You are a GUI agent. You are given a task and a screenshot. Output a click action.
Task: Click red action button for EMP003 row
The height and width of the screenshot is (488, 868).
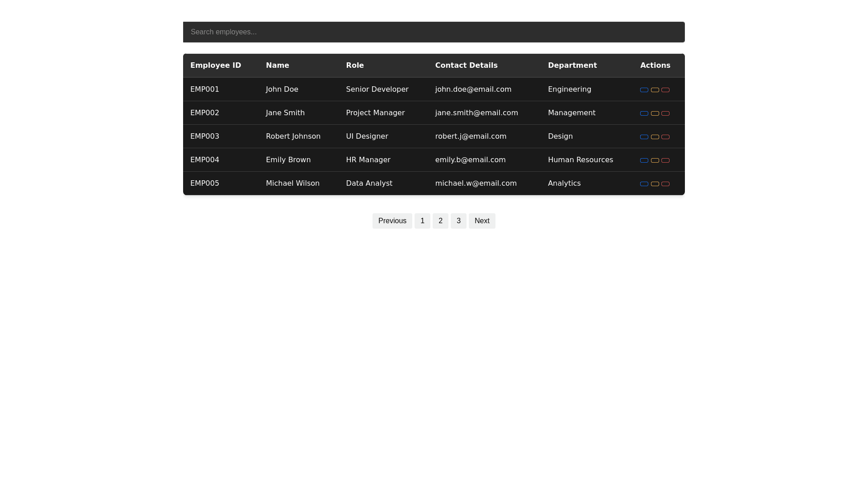[665, 137]
